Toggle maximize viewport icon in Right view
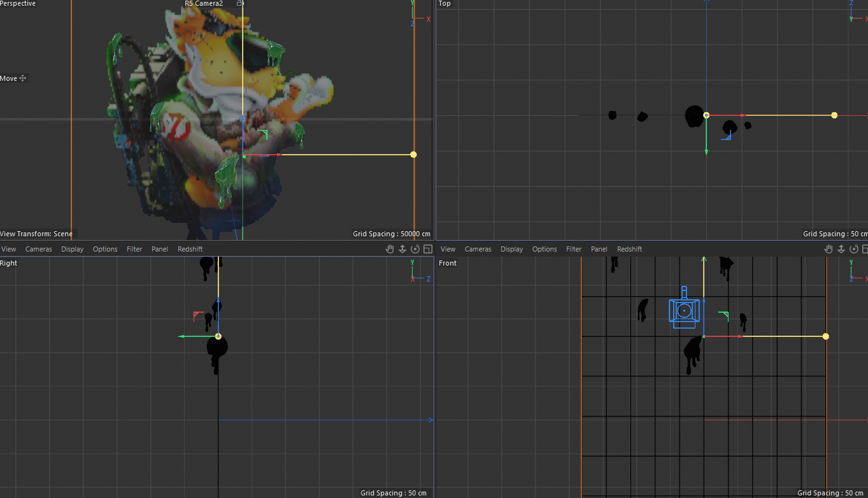The image size is (868, 498). (x=427, y=249)
